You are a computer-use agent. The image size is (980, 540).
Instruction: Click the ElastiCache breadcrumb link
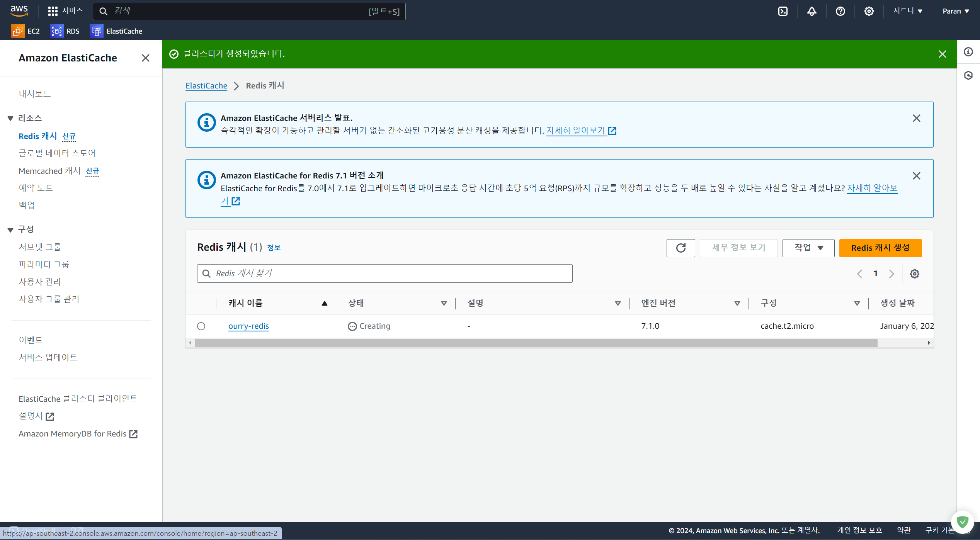[x=206, y=86]
